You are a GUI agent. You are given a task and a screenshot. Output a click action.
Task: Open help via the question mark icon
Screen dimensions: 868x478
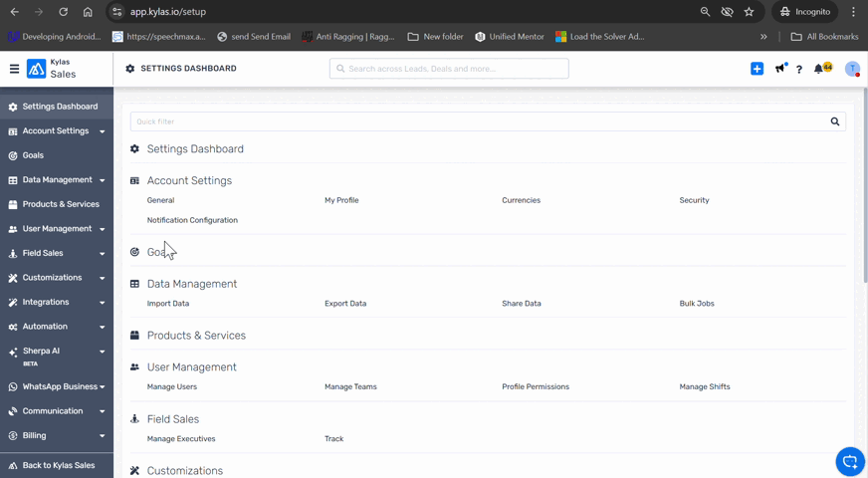click(x=798, y=70)
